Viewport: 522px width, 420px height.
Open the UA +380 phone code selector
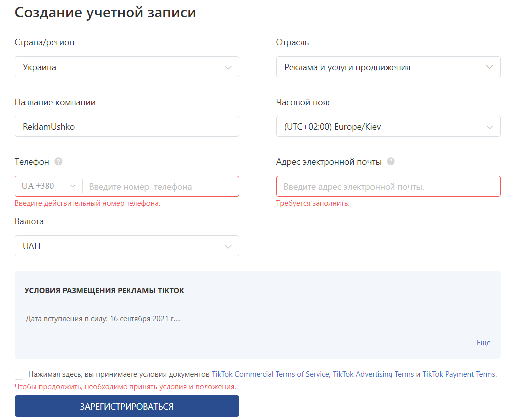coord(48,186)
